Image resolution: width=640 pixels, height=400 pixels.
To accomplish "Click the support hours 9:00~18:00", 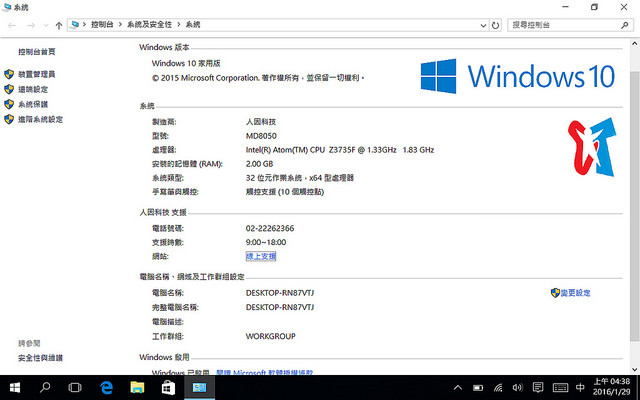I will [266, 242].
